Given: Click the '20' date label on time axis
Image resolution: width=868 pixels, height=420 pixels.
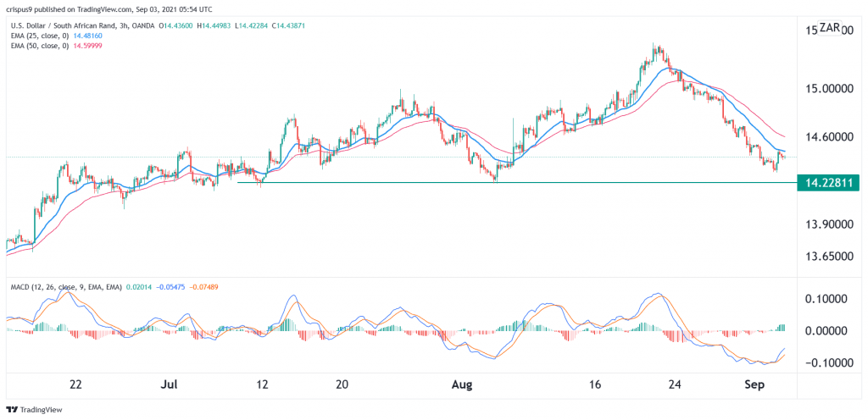Looking at the screenshot, I should pyautogui.click(x=342, y=384).
